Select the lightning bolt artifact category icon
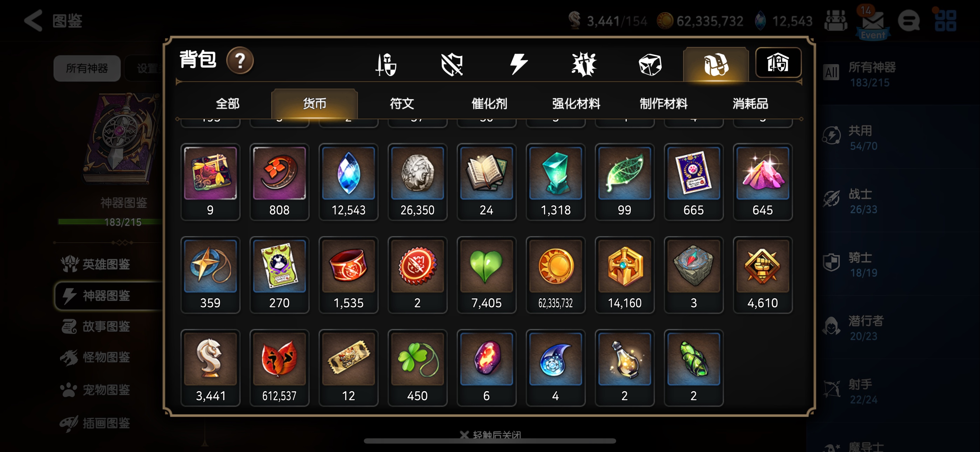Image resolution: width=980 pixels, height=452 pixels. coord(518,64)
